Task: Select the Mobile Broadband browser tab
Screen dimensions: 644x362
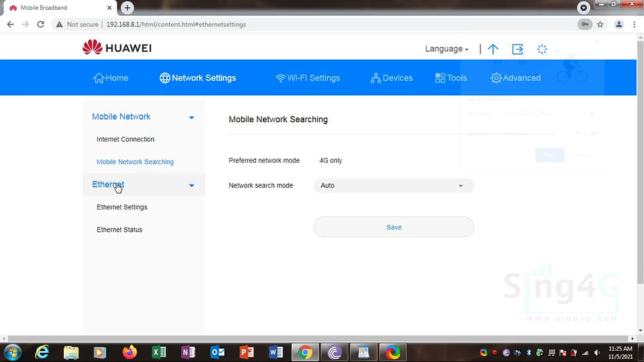Action: 60,8
